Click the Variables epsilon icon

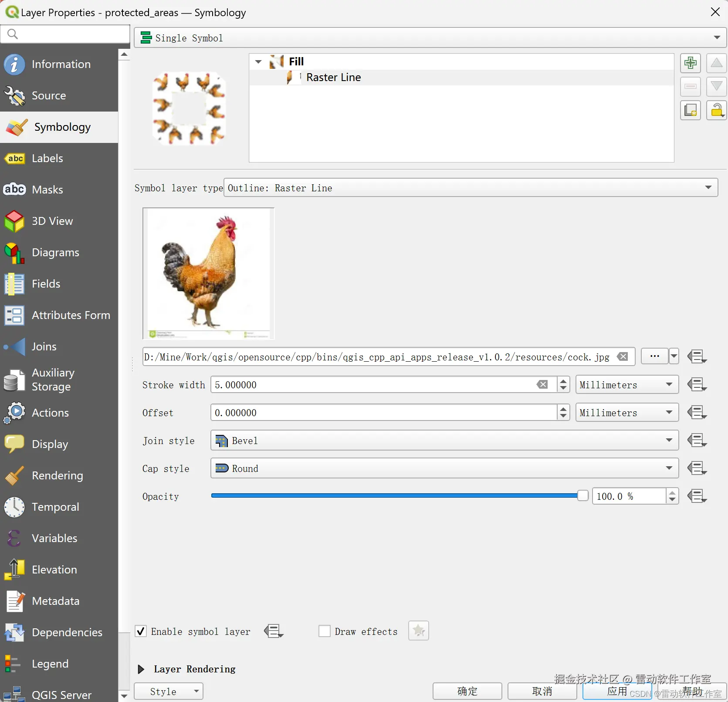tap(14, 539)
